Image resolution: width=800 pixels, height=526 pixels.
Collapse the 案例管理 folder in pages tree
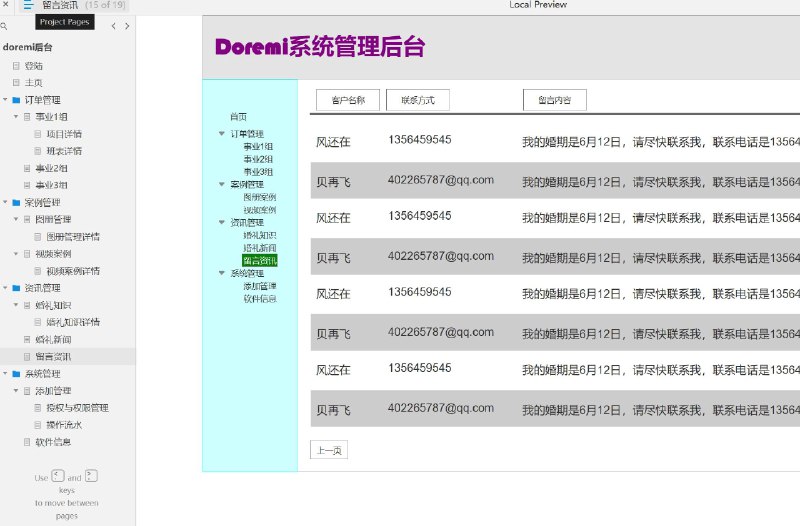5,203
